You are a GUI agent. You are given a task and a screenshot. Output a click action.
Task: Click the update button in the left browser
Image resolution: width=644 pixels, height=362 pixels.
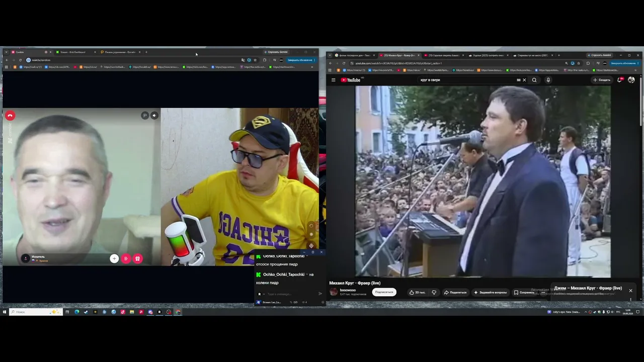(300, 60)
